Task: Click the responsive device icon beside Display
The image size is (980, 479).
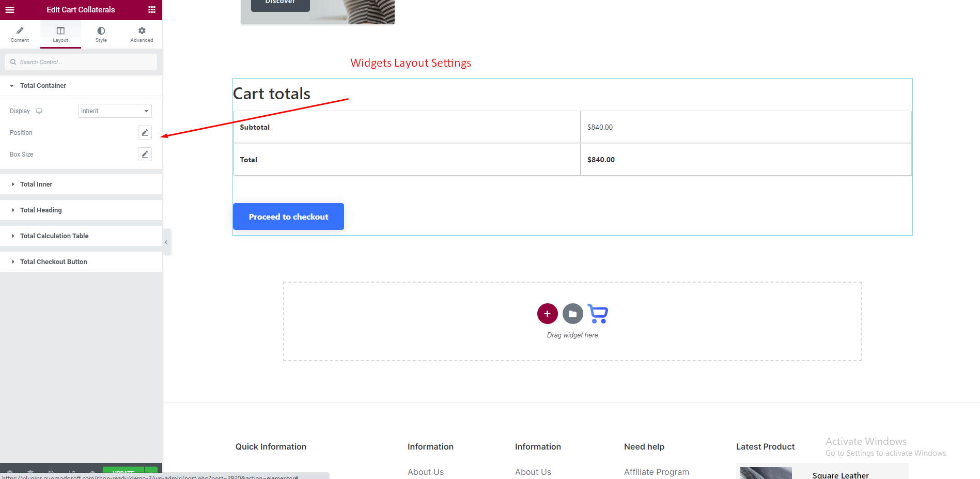Action: pyautogui.click(x=39, y=111)
